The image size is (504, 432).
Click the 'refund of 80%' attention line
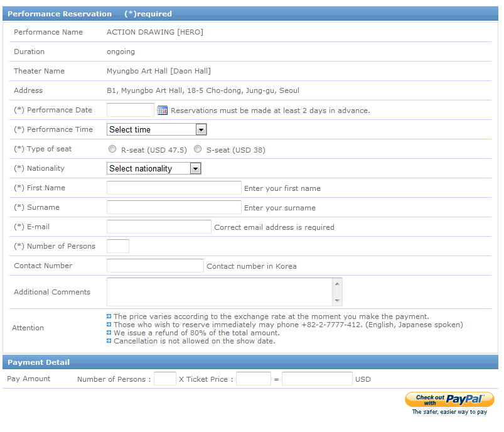(196, 333)
